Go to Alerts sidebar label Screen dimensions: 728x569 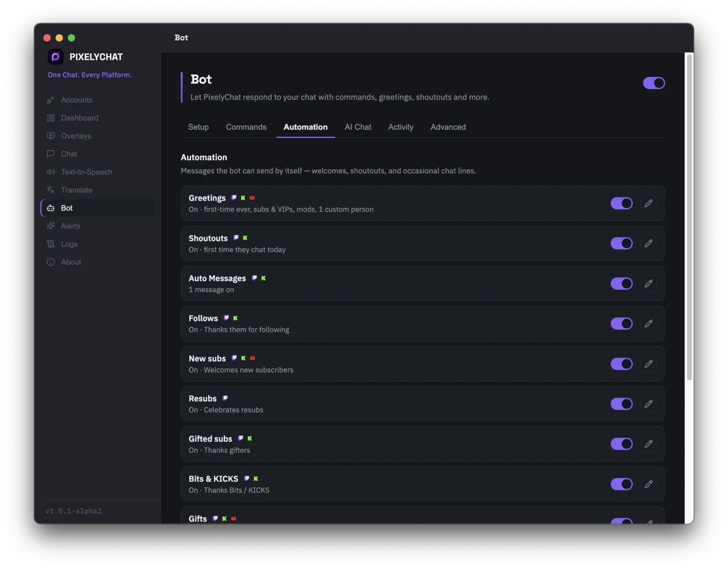71,226
